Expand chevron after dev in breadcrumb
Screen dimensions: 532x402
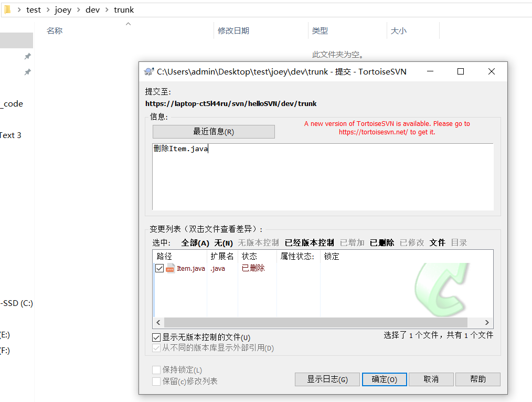107,10
